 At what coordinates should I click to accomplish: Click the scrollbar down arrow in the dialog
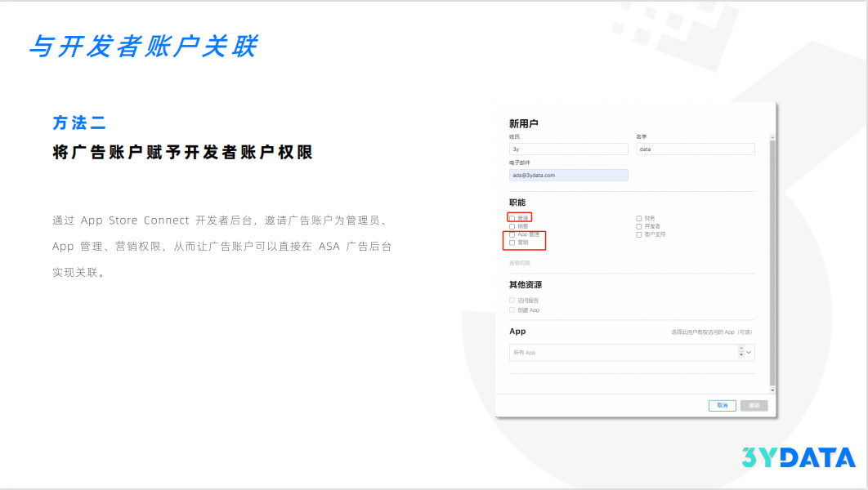tap(772, 390)
